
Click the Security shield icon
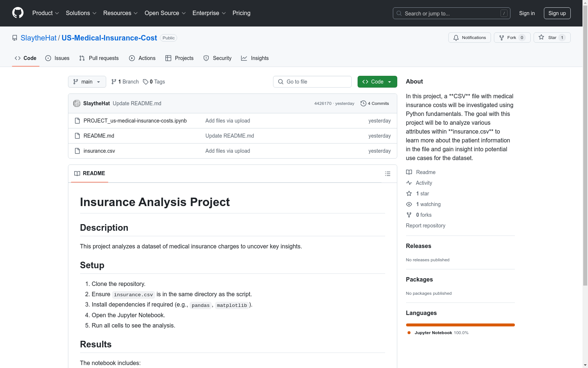206,58
